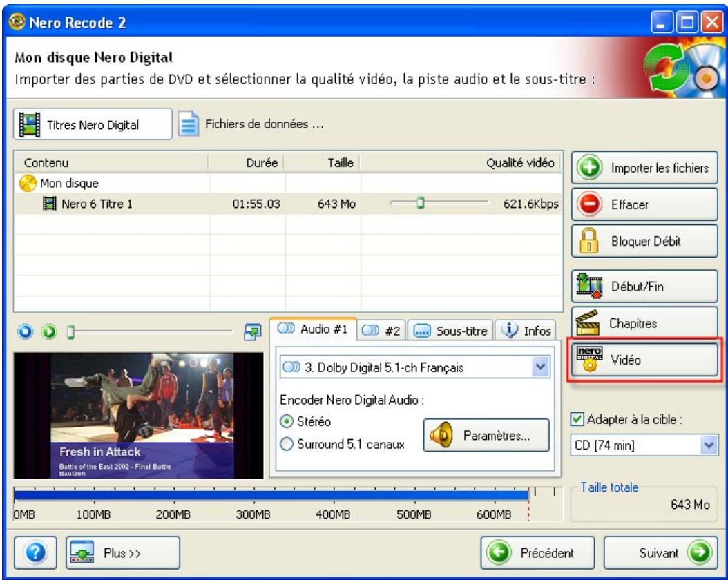Click the detach preview window icon
The height and width of the screenshot is (580, 728).
(253, 331)
